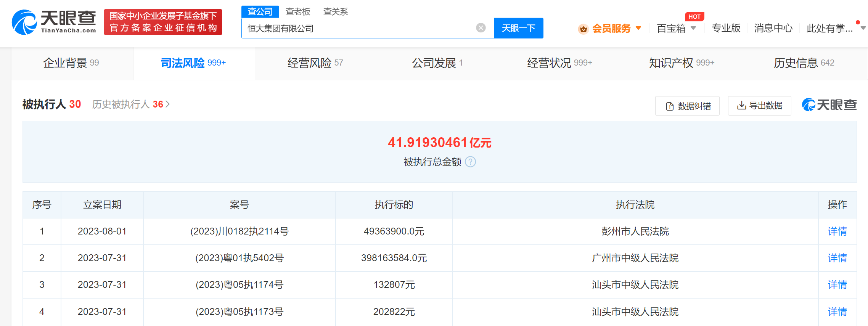Click the red notification dot by the username
This screenshot has height=326, width=868.
[858, 22]
